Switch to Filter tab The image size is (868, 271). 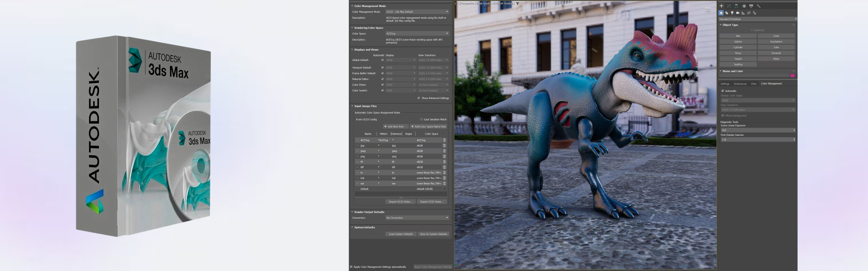[x=754, y=84]
